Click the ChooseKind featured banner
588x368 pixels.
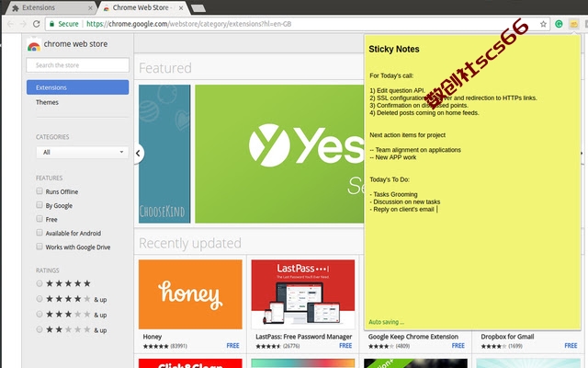164,154
